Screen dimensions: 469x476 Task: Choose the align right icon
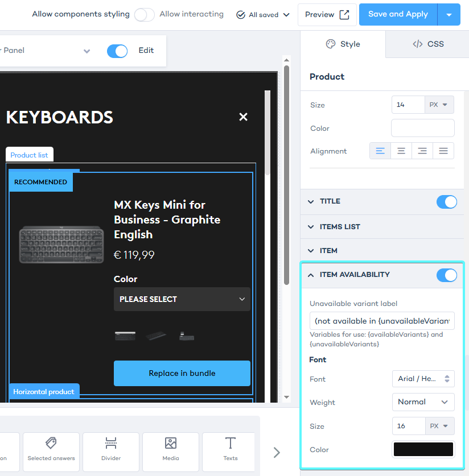[x=422, y=151]
